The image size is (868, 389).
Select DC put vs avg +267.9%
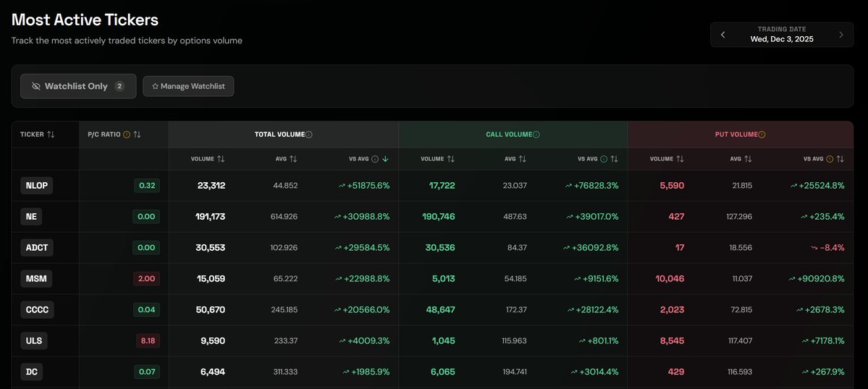click(x=822, y=372)
